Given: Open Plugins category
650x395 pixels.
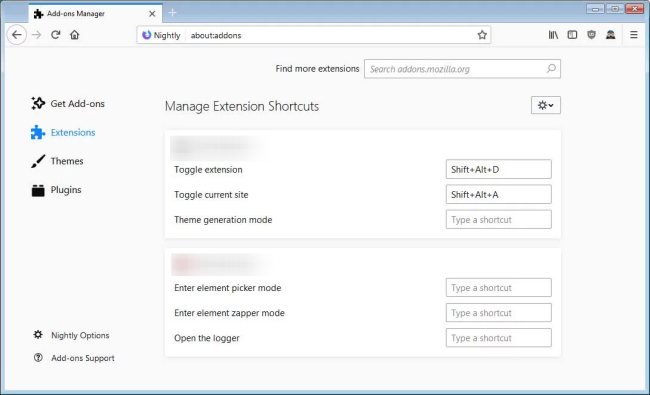Looking at the screenshot, I should (x=56, y=190).
